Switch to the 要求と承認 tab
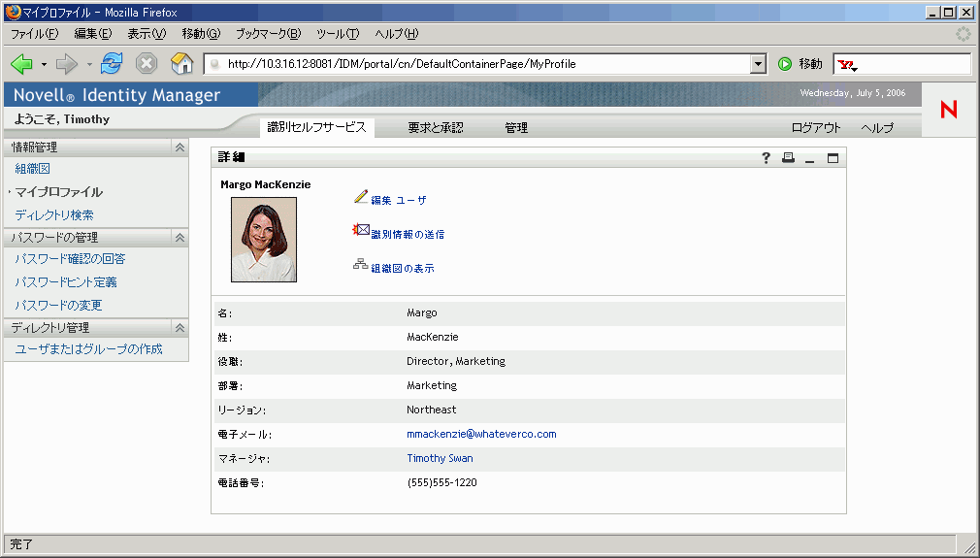Viewport: 980px width, 558px height. [x=436, y=128]
